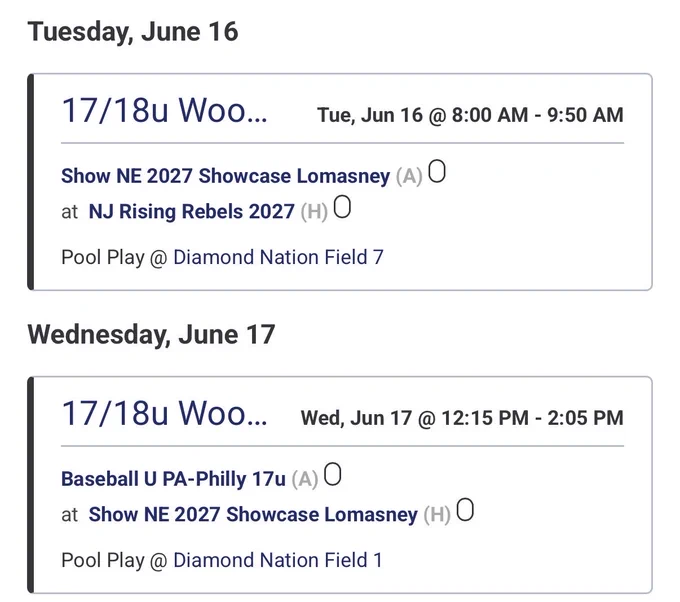680x602 pixels.
Task: Open Diamond Nation Field 7 location
Action: click(278, 257)
